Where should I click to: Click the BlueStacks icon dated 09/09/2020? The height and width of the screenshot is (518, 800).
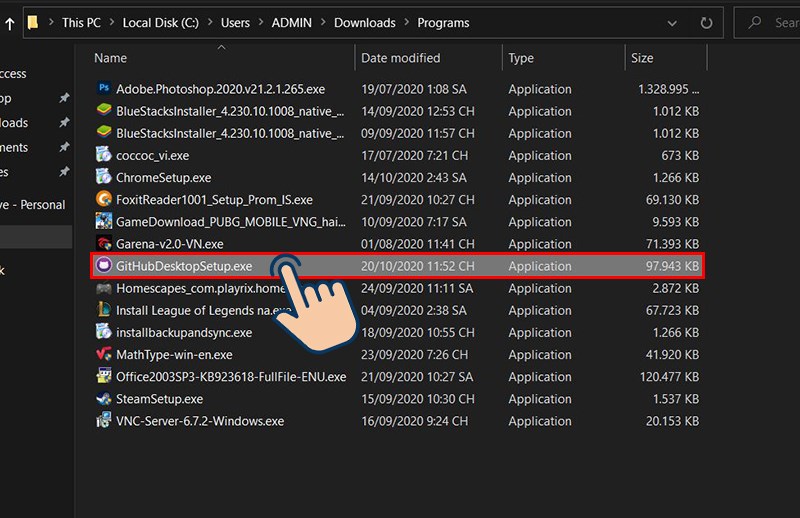pos(104,133)
